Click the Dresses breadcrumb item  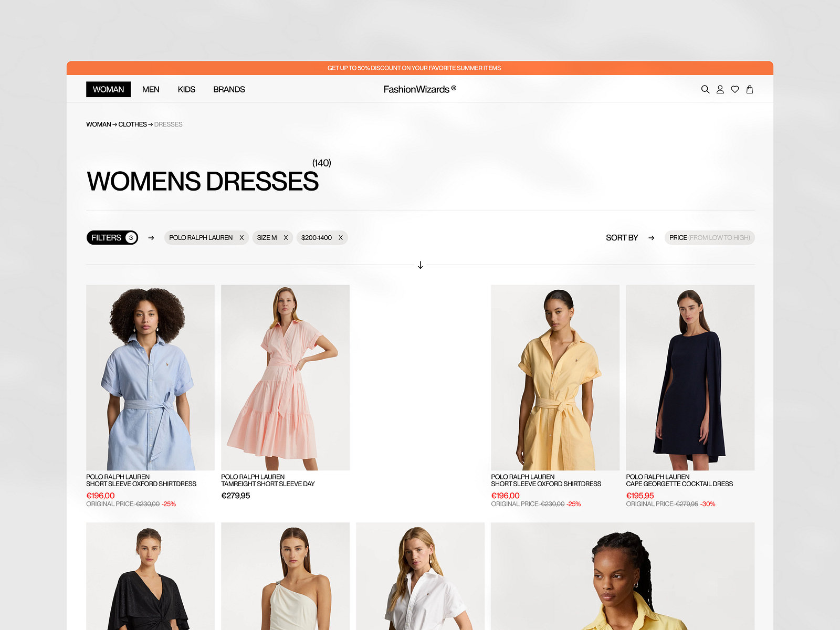click(x=168, y=124)
